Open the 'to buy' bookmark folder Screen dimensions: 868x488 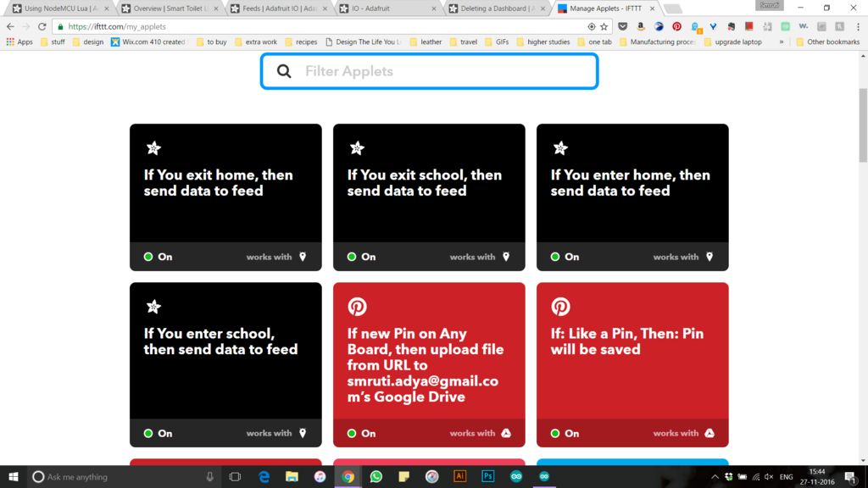pos(211,42)
